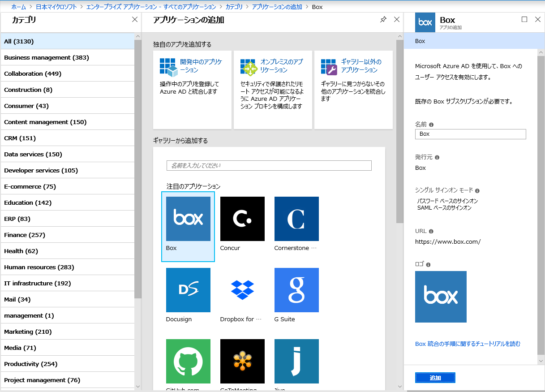Click the 追加 button
Viewport: 545px width, 392px height.
click(435, 378)
